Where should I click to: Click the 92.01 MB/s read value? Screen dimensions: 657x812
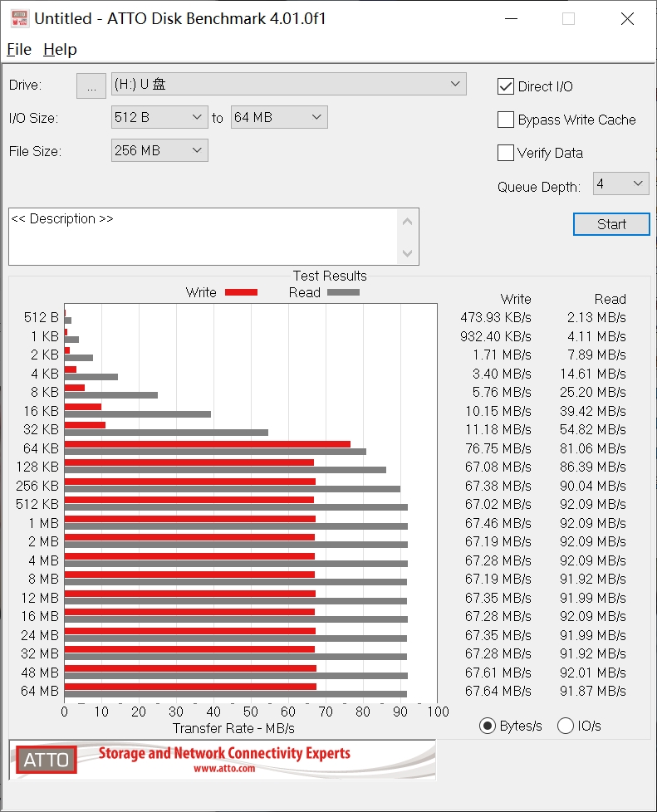(593, 673)
